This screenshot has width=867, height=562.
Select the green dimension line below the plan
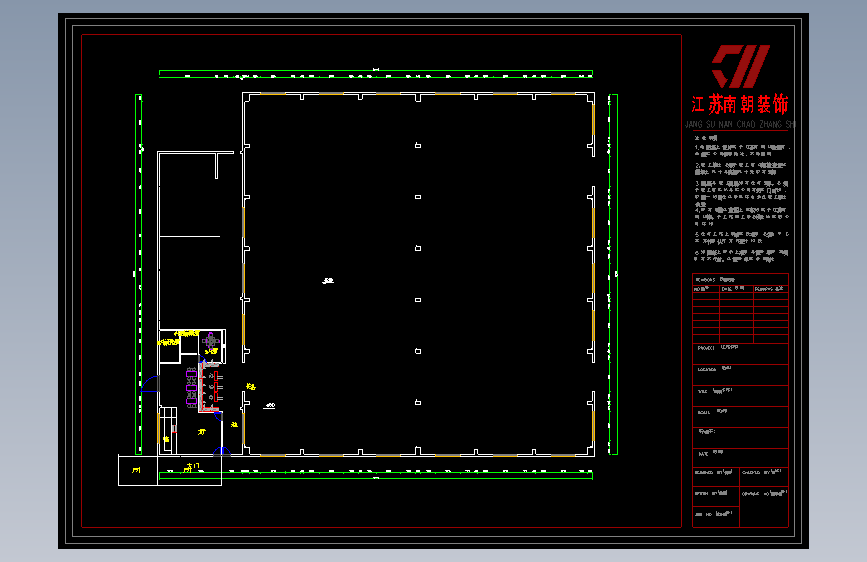tap(376, 475)
